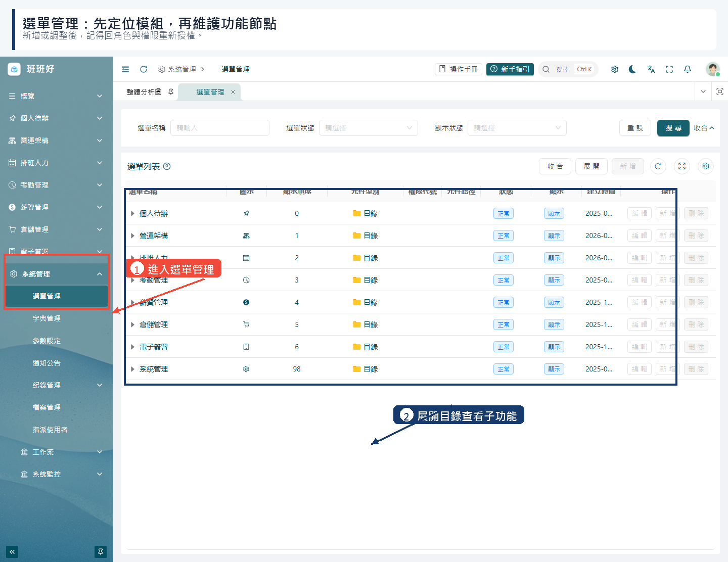Expand the 營運架構 table row

132,236
